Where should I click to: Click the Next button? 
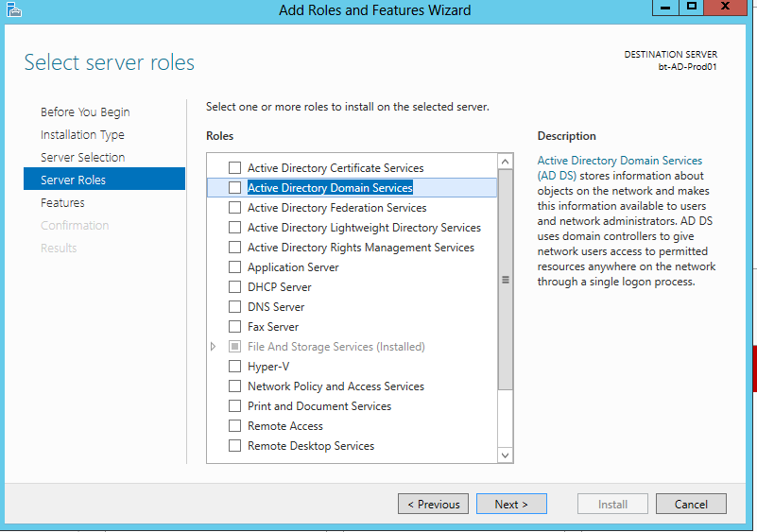click(x=511, y=504)
